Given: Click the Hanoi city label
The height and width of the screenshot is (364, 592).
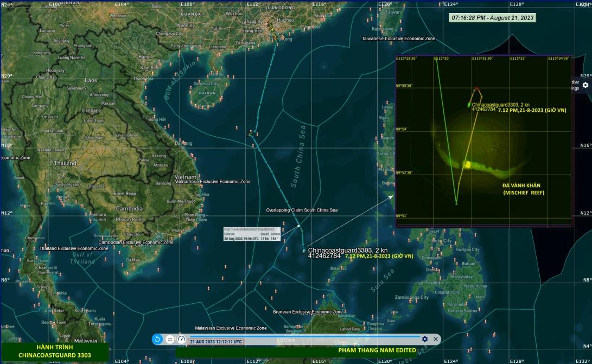Looking at the screenshot, I should (144, 57).
